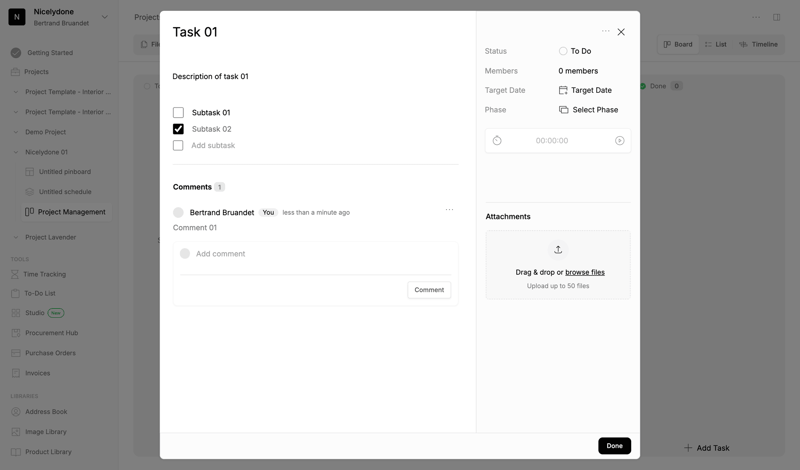Toggle the side panel icon top right

(x=777, y=17)
